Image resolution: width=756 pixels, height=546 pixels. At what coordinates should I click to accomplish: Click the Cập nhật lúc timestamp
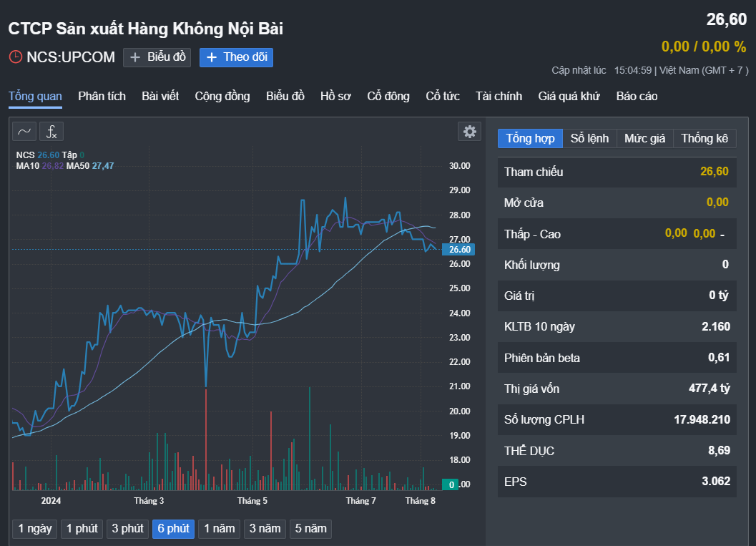click(x=650, y=70)
